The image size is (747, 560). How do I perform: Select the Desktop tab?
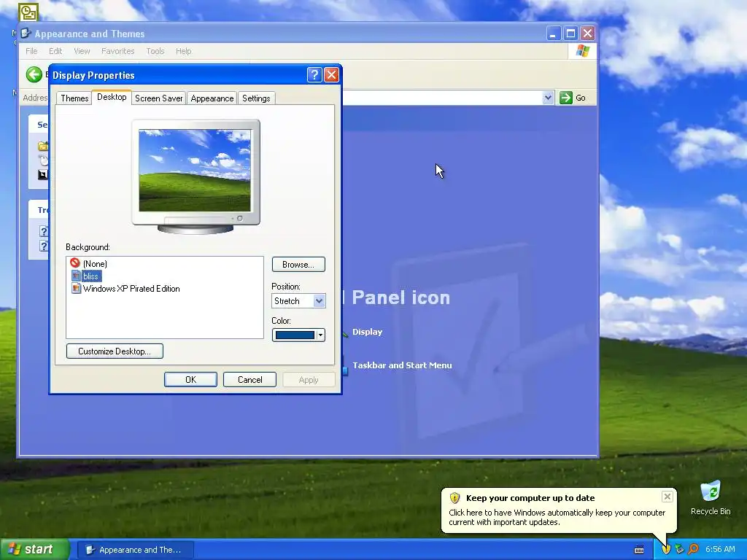112,97
